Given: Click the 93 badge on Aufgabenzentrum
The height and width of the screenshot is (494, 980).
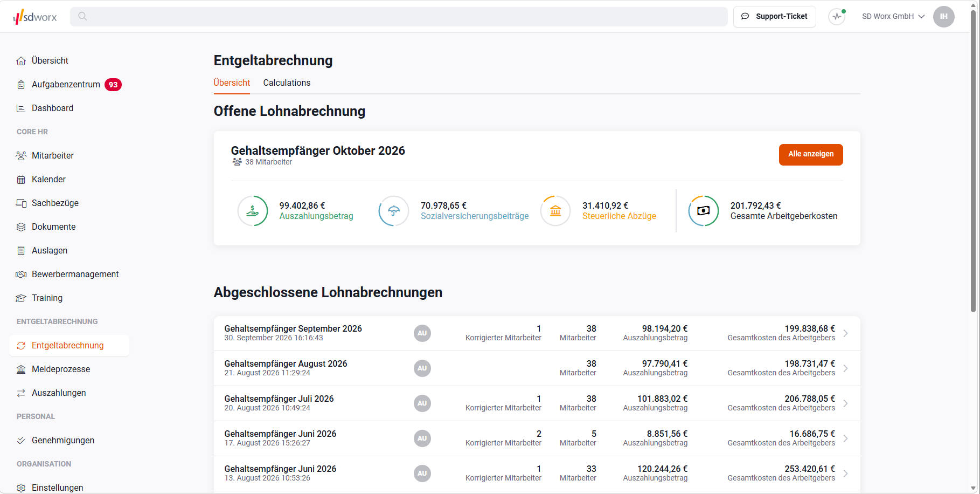Looking at the screenshot, I should [113, 85].
